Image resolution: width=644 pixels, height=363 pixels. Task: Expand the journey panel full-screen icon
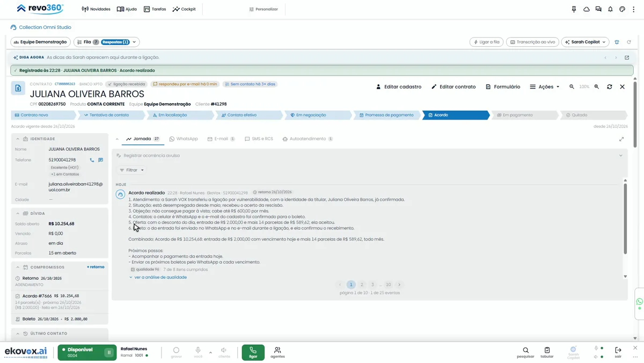[621, 139]
